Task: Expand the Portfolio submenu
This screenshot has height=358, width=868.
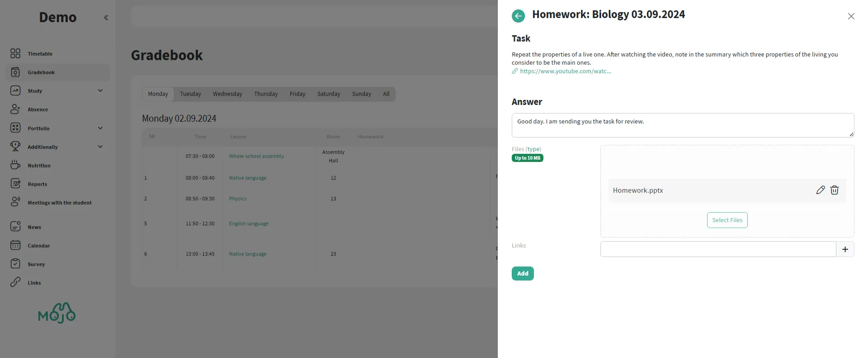Action: coord(100,128)
